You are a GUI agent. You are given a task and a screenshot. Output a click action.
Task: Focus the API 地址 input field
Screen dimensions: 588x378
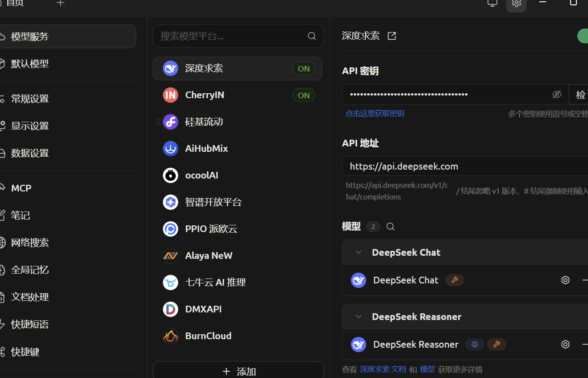coord(465,166)
